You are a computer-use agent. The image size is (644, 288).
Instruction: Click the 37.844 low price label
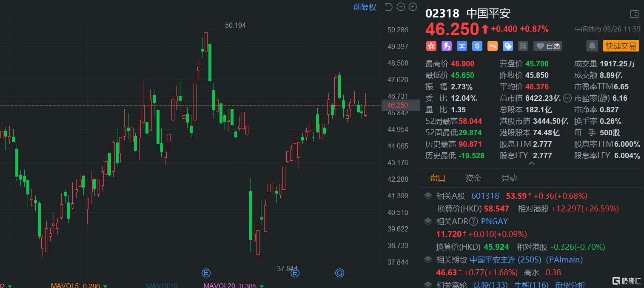click(x=287, y=268)
